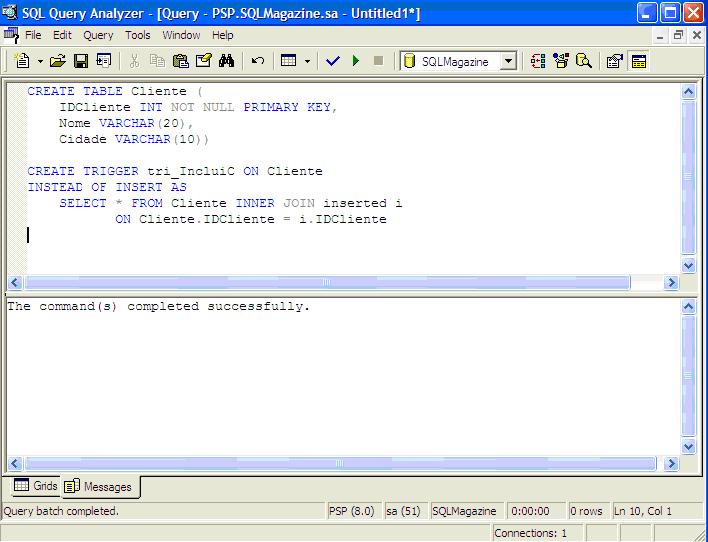Open the File menu
This screenshot has height=542, width=708.
point(33,35)
